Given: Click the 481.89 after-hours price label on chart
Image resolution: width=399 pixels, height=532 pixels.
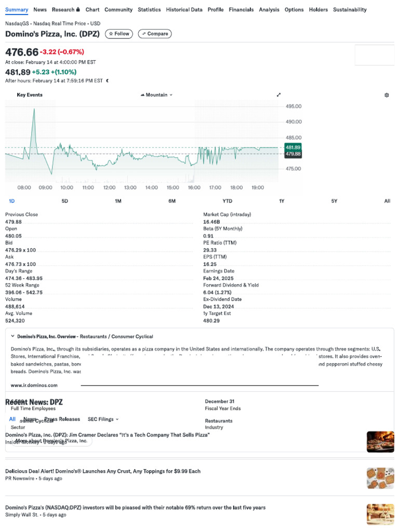Looking at the screenshot, I should 293,147.
